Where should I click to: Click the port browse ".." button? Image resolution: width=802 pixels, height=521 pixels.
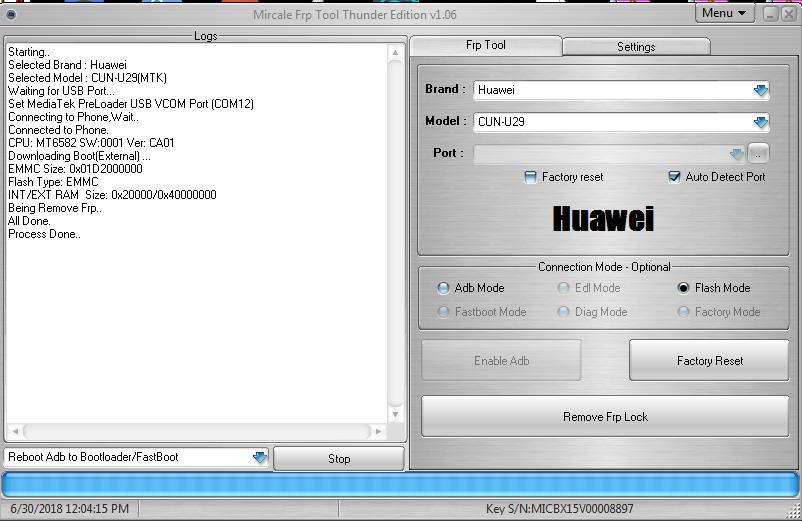[758, 153]
